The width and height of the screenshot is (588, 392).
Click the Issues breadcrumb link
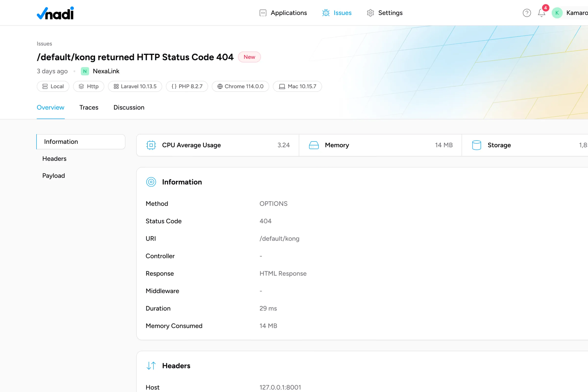(45, 44)
